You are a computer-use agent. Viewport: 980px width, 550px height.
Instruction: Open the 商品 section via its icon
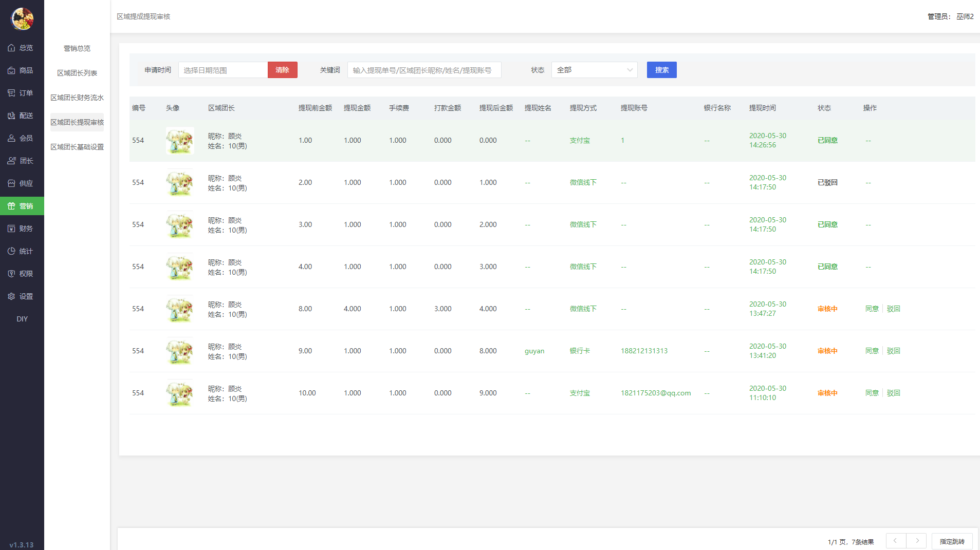coord(11,70)
